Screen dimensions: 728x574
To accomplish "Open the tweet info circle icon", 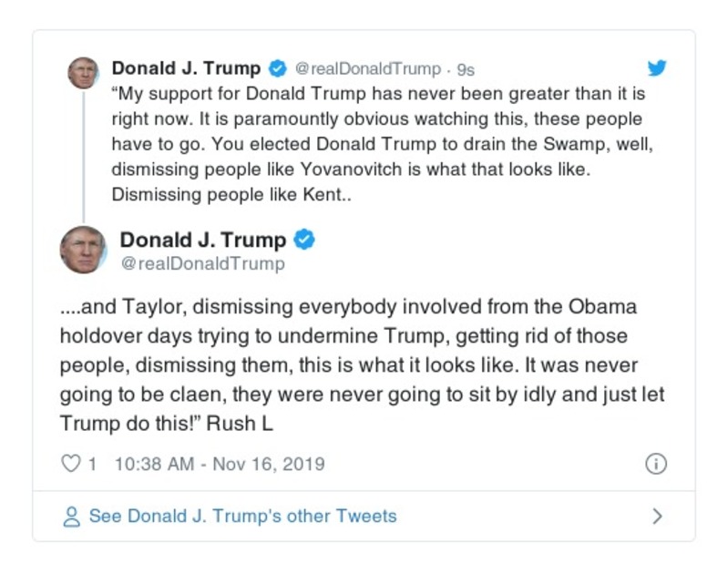I will pos(656,464).
